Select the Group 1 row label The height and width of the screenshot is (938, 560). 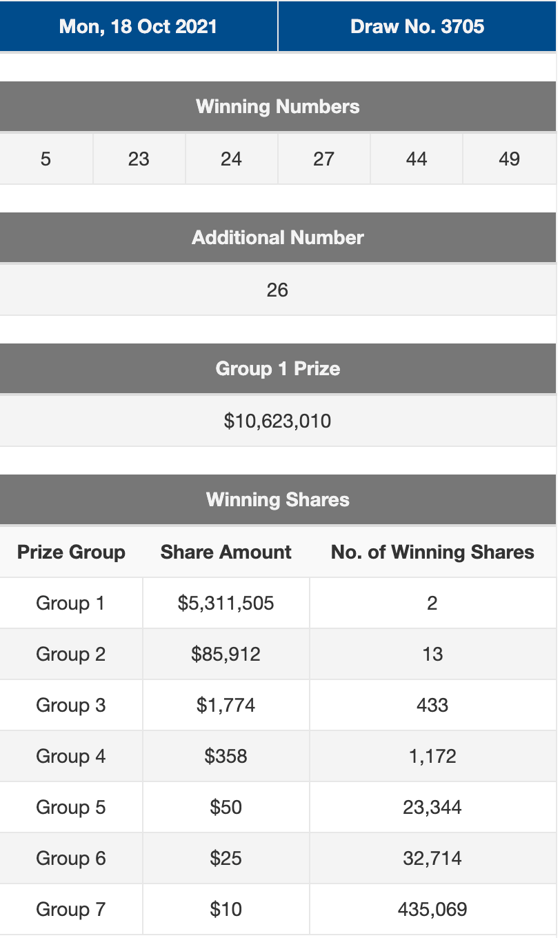pyautogui.click(x=70, y=603)
